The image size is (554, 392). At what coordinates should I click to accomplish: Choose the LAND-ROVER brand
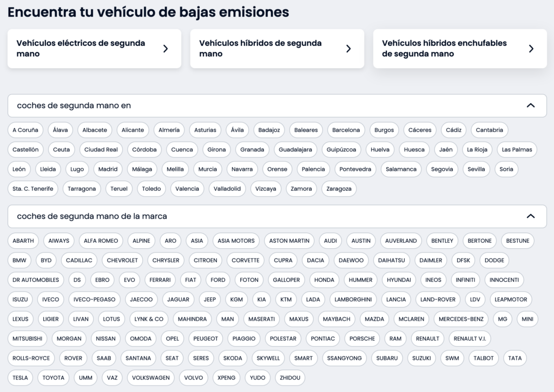pos(438,300)
